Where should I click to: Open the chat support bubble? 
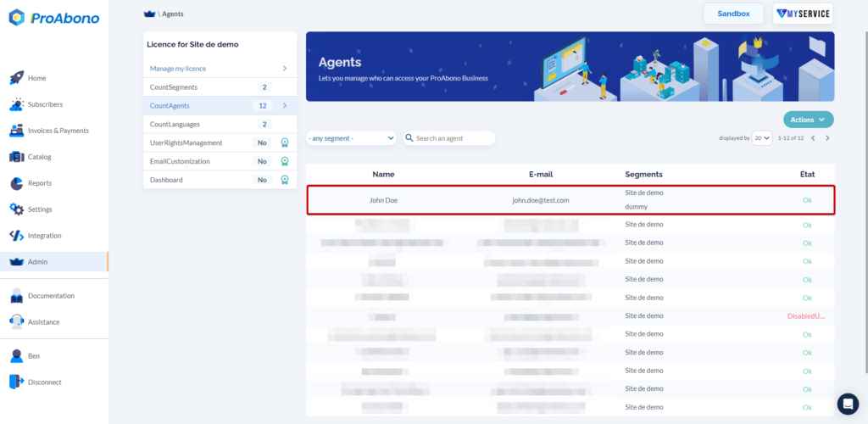848,404
